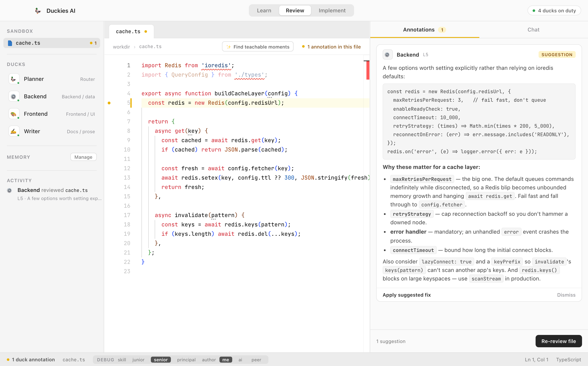588x366 pixels.
Task: Click the L5 label next to Backend
Action: point(425,55)
